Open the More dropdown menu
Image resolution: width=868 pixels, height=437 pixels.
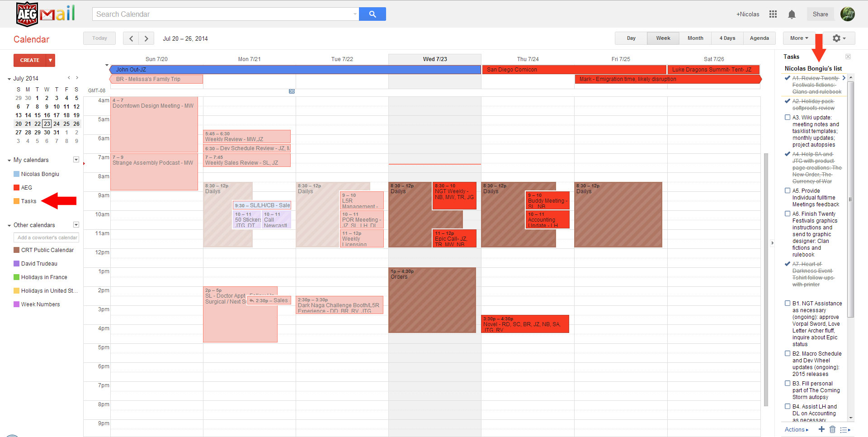tap(799, 38)
